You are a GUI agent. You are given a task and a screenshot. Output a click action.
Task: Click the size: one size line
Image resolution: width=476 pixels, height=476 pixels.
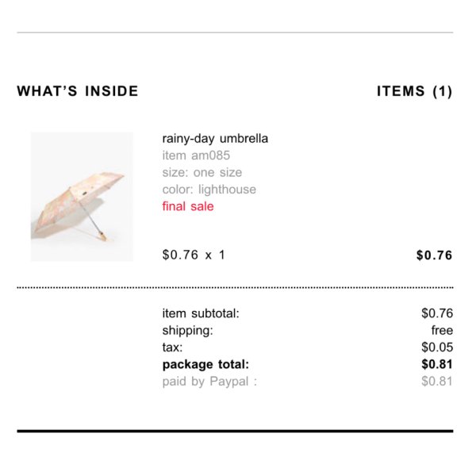point(202,172)
